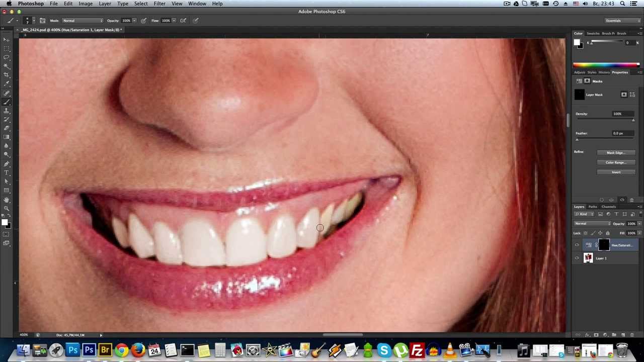The width and height of the screenshot is (644, 362).
Task: Toggle tablet pressure for size
Action: click(x=196, y=21)
